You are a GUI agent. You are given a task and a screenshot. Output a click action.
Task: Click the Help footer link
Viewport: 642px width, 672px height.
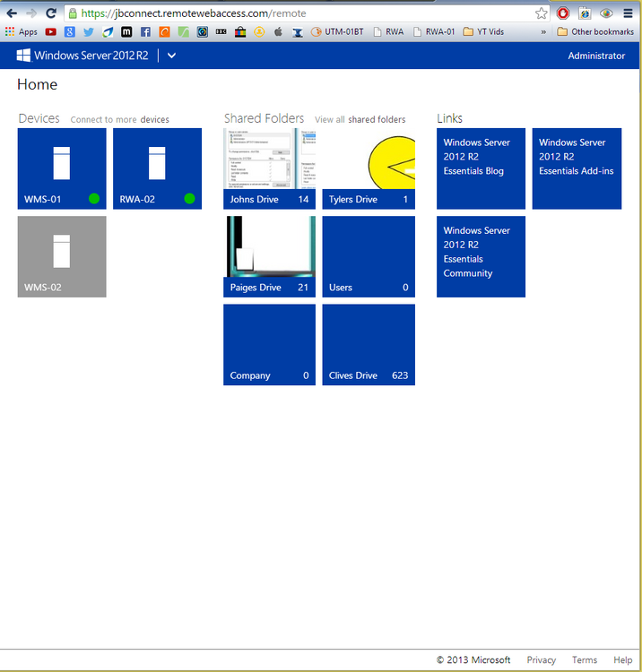click(622, 660)
